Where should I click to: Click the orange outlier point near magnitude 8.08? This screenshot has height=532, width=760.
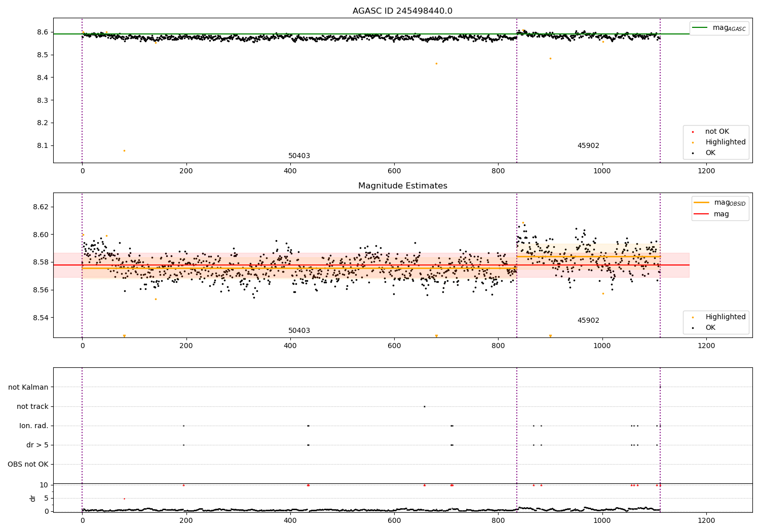(124, 150)
